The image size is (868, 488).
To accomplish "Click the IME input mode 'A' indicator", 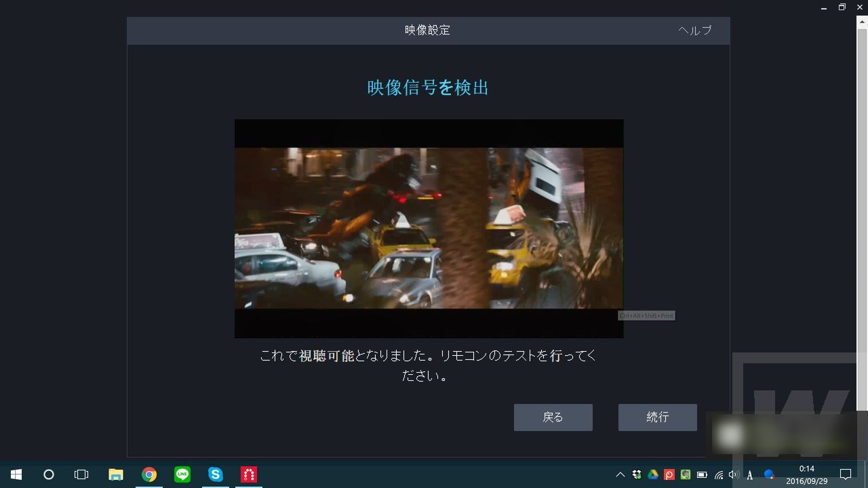I will point(750,474).
